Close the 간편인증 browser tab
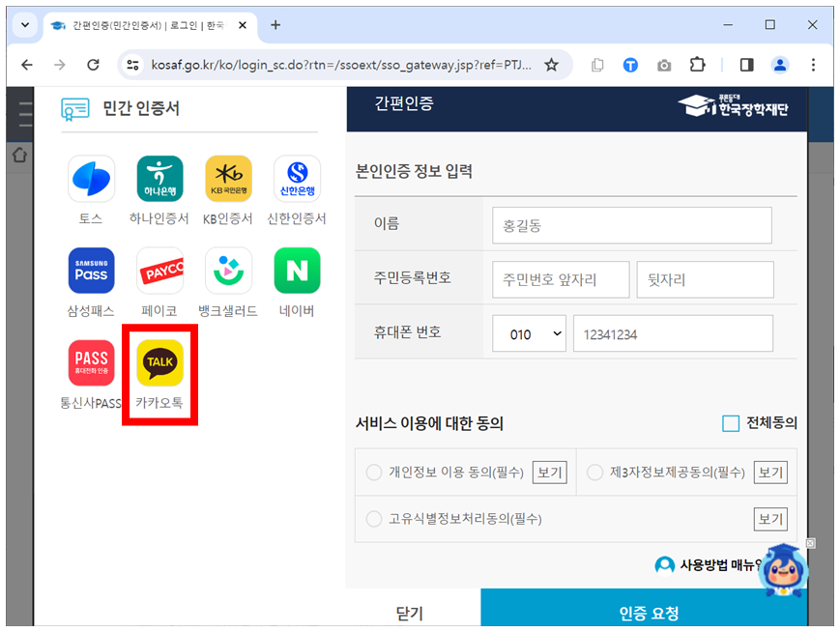The width and height of the screenshot is (840, 632). tap(243, 25)
